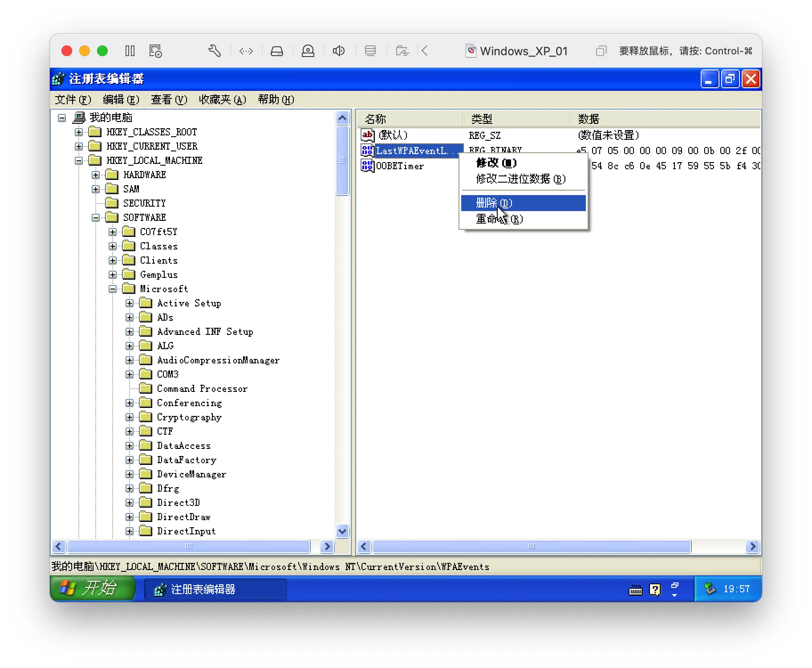Click the keyboard icon in taskbar tray

pyautogui.click(x=635, y=590)
